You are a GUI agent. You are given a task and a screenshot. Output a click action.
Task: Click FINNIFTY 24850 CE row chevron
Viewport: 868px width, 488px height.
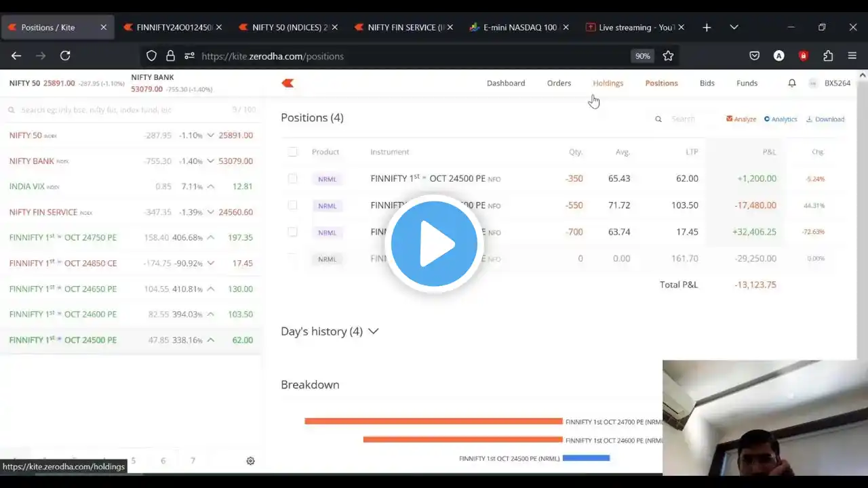click(x=211, y=263)
